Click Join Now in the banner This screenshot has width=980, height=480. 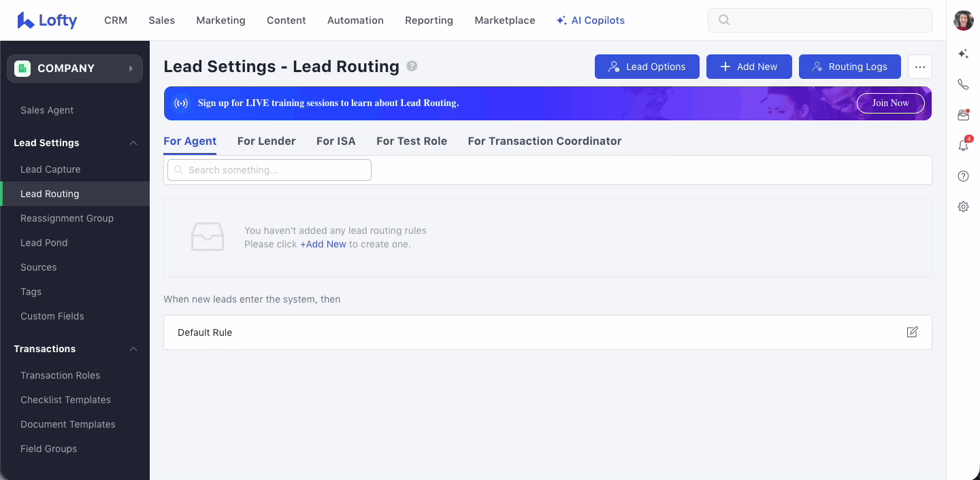pos(890,103)
